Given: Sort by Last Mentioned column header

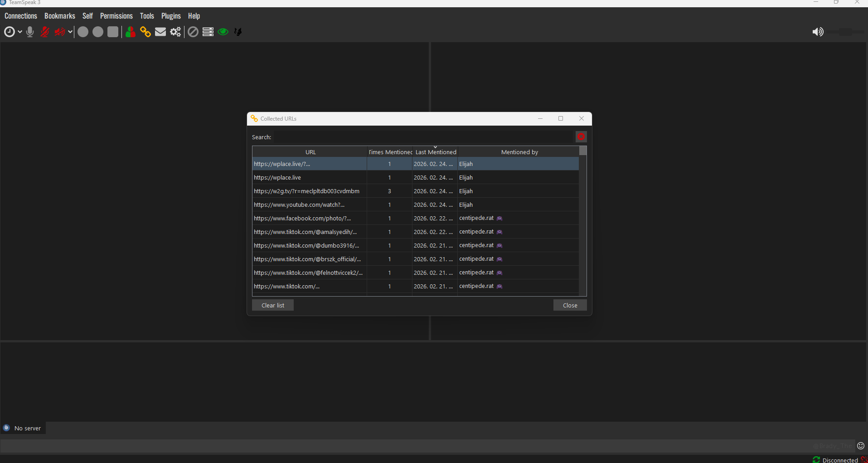Looking at the screenshot, I should coord(436,152).
